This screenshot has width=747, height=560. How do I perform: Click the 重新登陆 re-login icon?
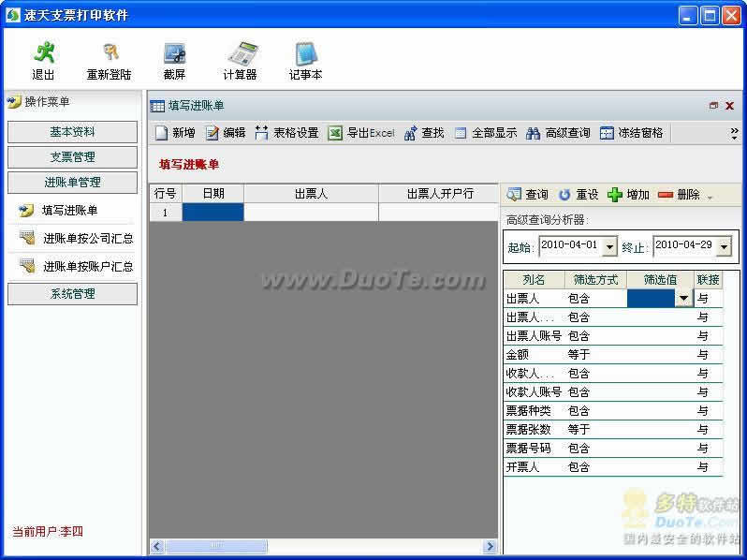click(x=110, y=61)
